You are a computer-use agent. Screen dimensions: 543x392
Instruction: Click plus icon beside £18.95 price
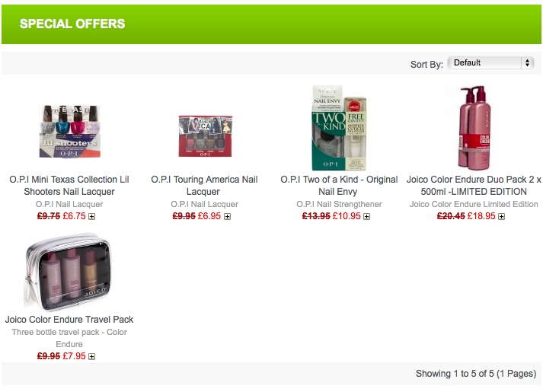pos(501,217)
